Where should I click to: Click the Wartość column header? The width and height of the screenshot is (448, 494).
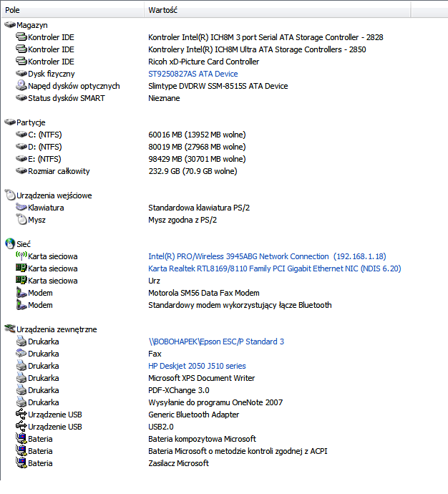[278, 10]
